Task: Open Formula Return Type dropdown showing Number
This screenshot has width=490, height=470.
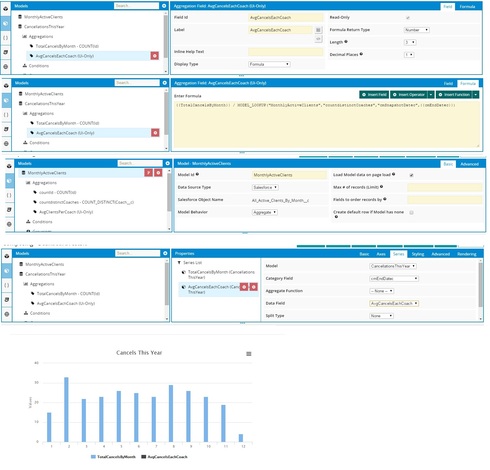Action: click(x=417, y=30)
